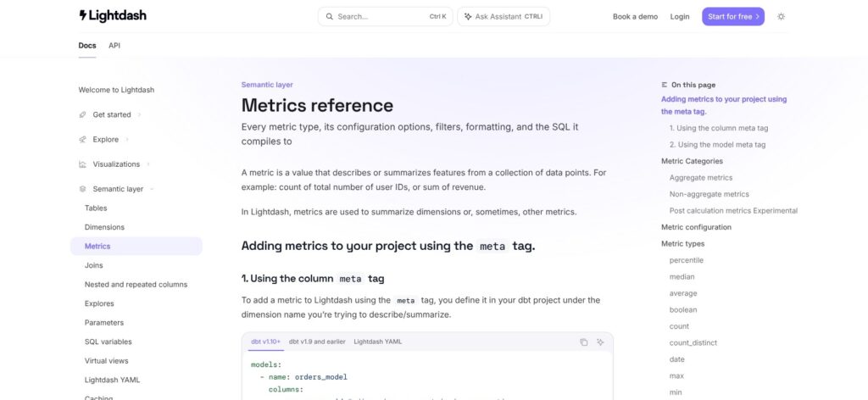Click the Semantic layer stack icon
Screen dimensions: 868x400
pyautogui.click(x=82, y=189)
